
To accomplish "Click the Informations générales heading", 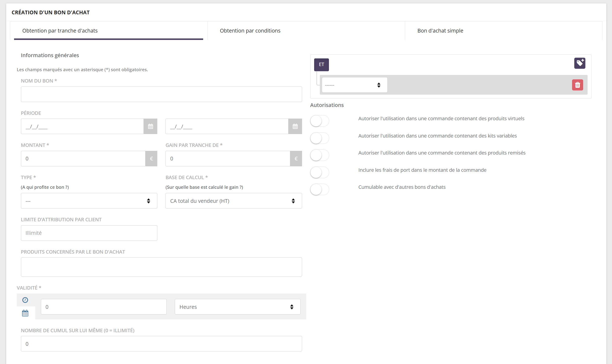I will pyautogui.click(x=50, y=55).
